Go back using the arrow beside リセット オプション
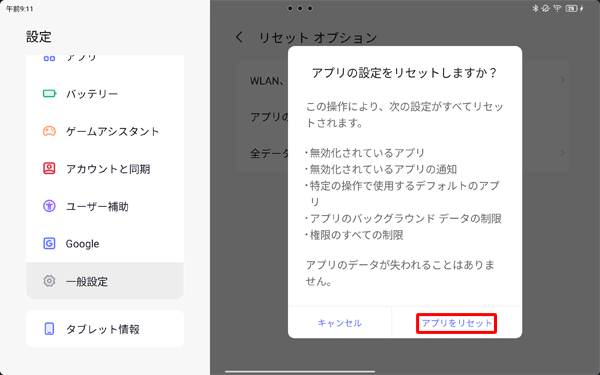The image size is (600, 375). coord(239,37)
